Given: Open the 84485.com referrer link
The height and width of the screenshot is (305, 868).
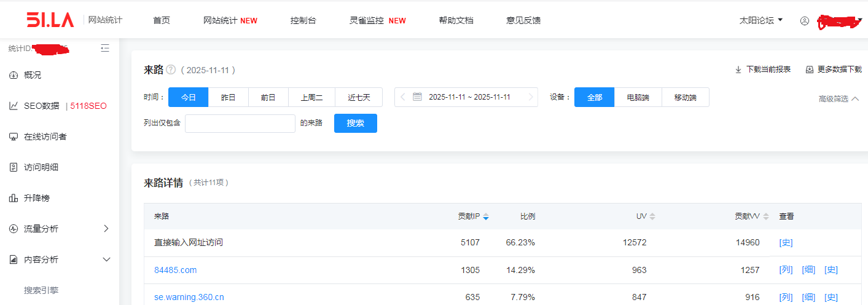Looking at the screenshot, I should (175, 270).
